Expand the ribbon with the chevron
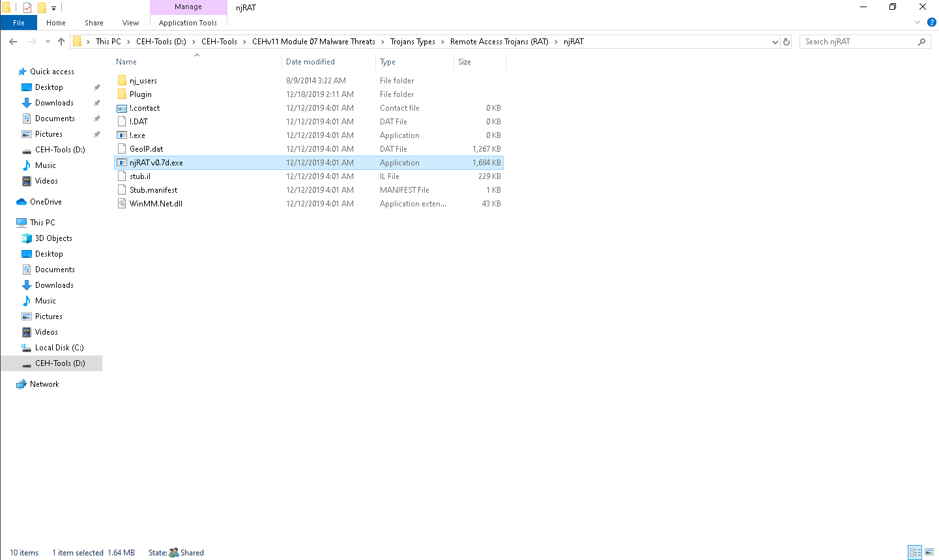Viewport: 939px width, 560px height. pos(917,22)
